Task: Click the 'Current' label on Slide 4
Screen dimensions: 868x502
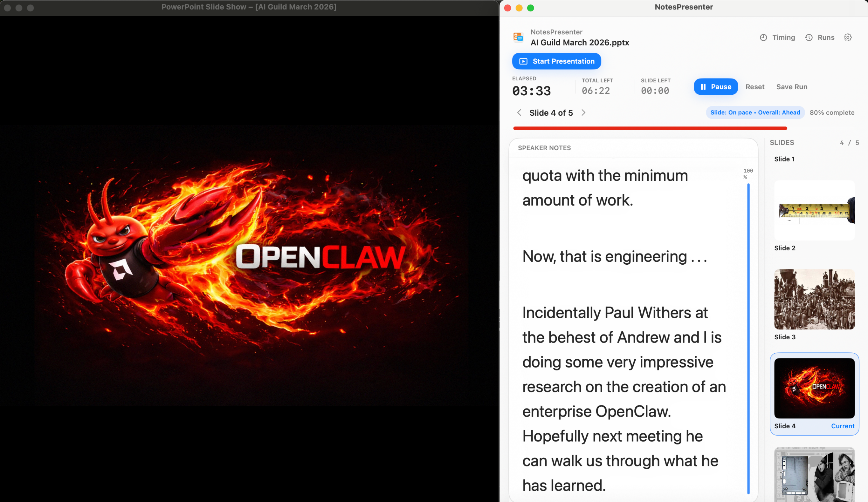Action: point(843,426)
